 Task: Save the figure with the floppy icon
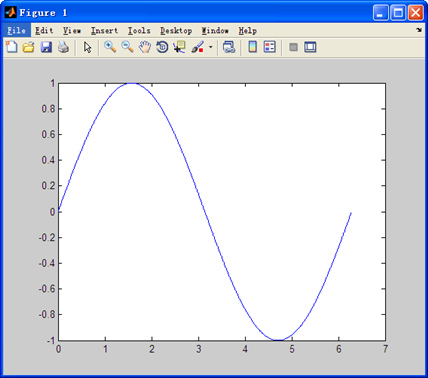(46, 47)
